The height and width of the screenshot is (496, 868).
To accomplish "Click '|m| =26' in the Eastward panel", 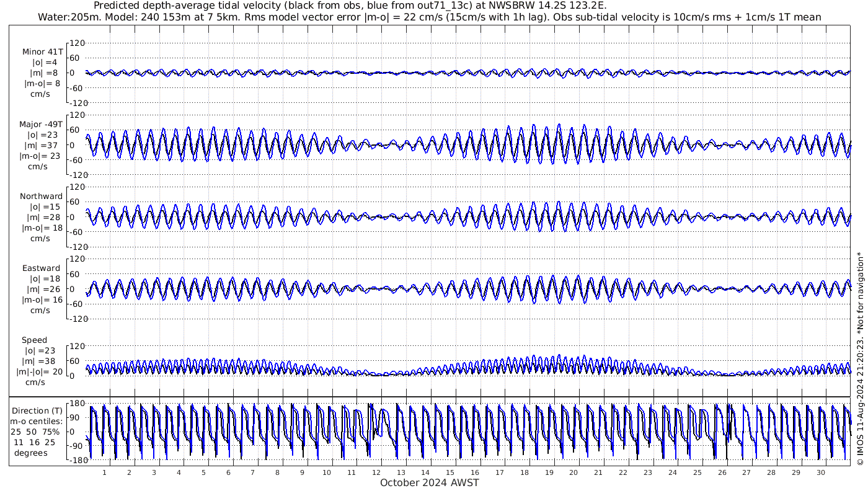I will point(42,290).
